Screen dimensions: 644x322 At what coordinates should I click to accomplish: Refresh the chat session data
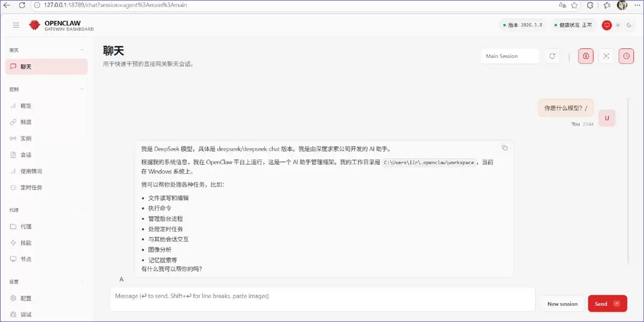(x=552, y=56)
